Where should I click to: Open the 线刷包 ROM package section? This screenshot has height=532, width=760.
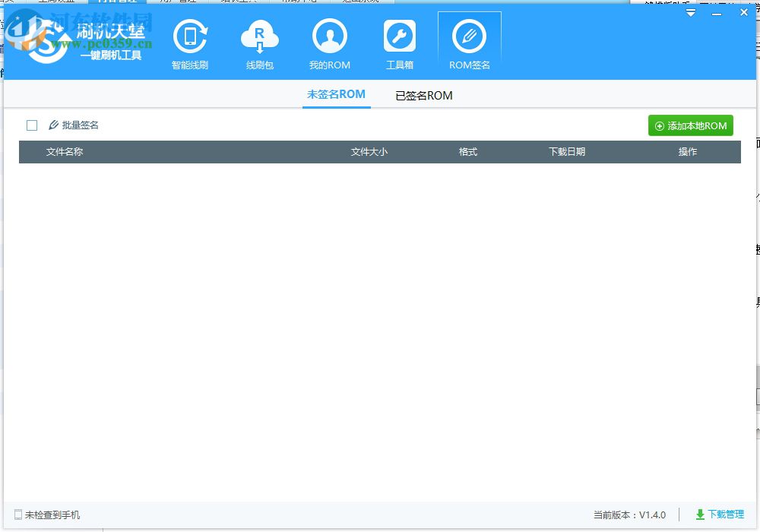point(260,45)
